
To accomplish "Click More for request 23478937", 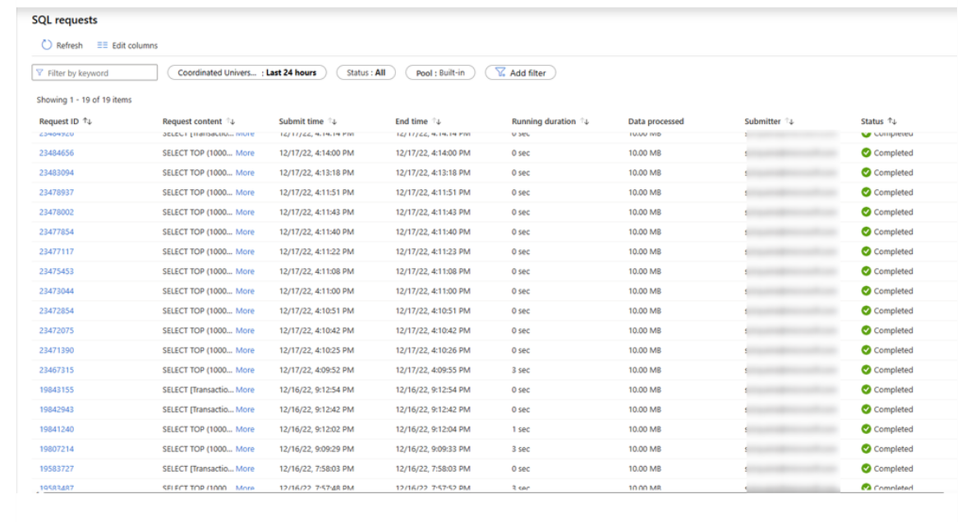I will 245,192.
